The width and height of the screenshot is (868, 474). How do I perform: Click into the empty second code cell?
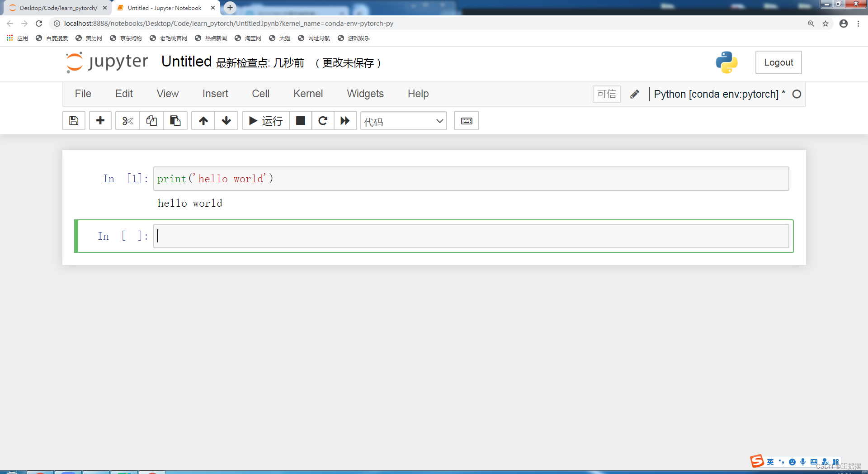click(x=471, y=236)
